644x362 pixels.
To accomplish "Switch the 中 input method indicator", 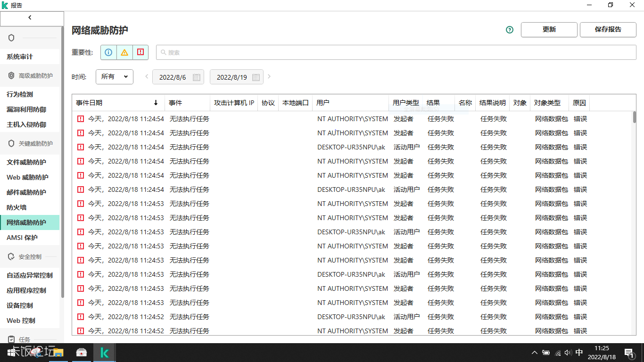I will [579, 353].
